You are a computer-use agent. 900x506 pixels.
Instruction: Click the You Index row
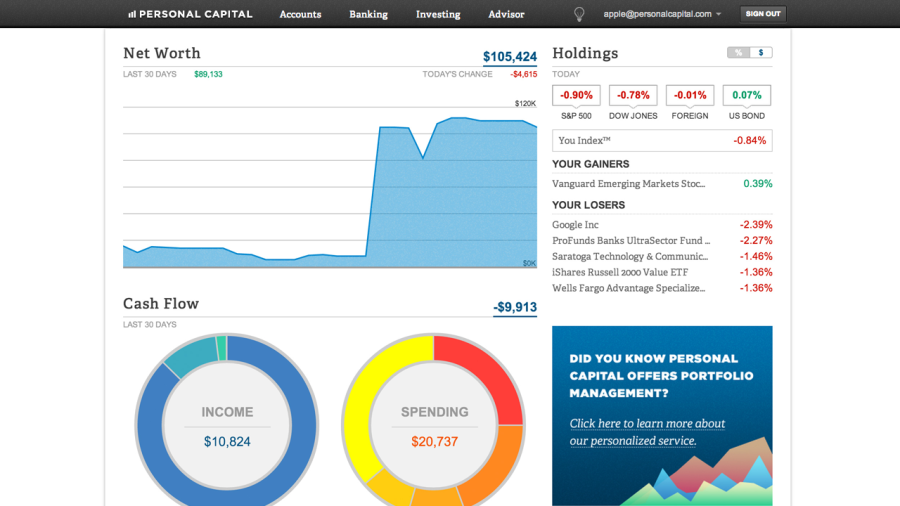(x=662, y=141)
